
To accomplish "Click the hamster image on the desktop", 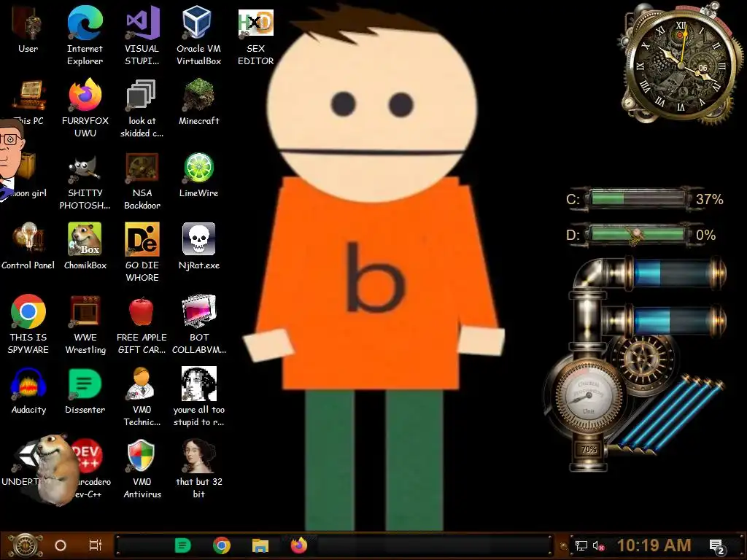I will 58,469.
